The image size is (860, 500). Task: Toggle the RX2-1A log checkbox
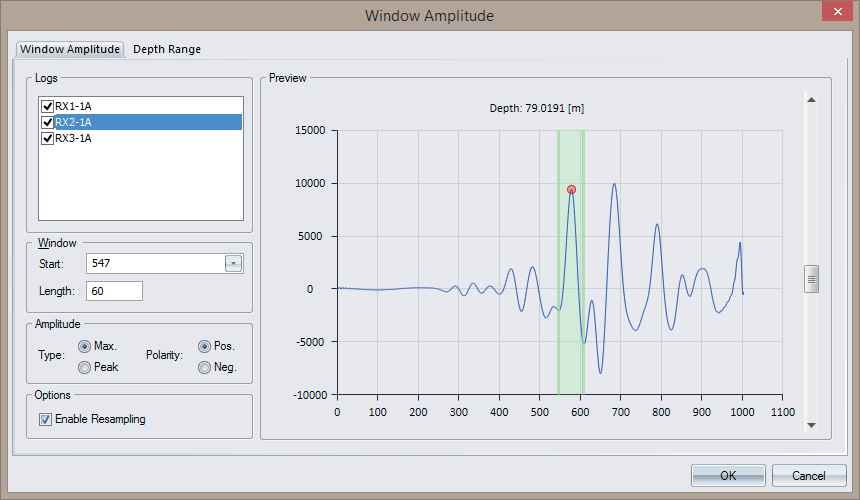coord(46,122)
